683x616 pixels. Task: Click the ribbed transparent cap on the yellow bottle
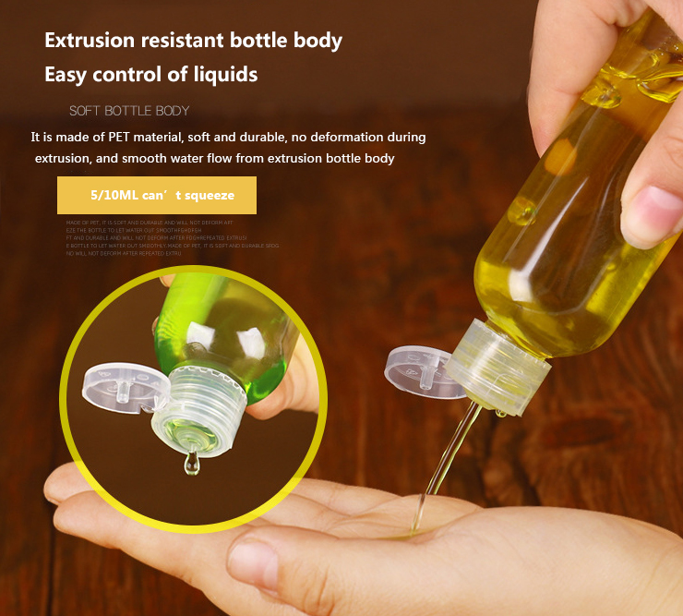point(498,367)
